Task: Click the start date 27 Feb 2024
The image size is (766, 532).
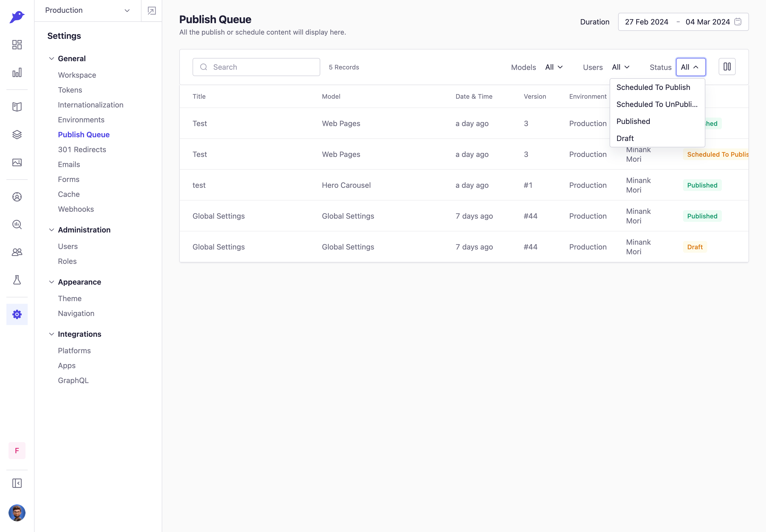Action: (x=646, y=22)
